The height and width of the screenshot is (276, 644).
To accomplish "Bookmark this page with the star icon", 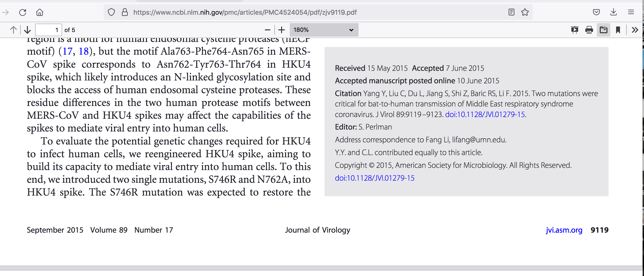I will point(525,12).
